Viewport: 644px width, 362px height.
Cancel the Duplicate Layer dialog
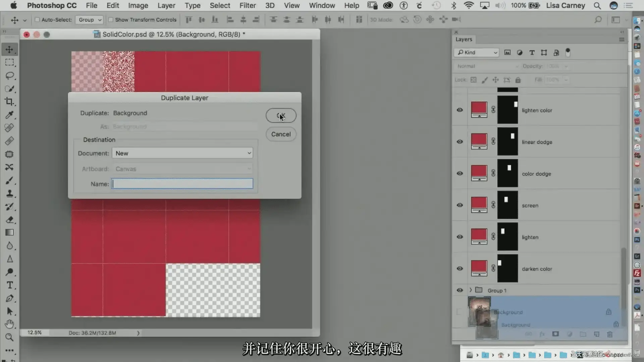coord(281,134)
